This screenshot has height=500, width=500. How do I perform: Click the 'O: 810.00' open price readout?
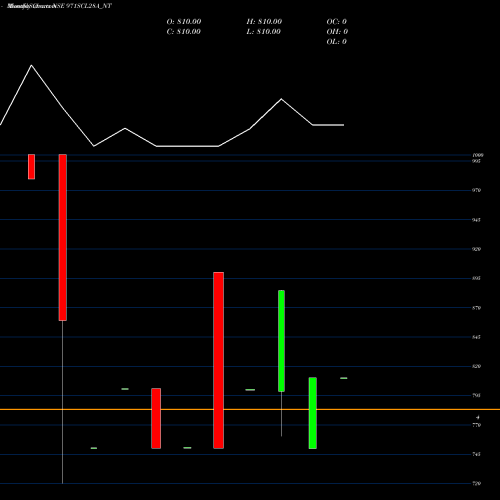pos(184,22)
